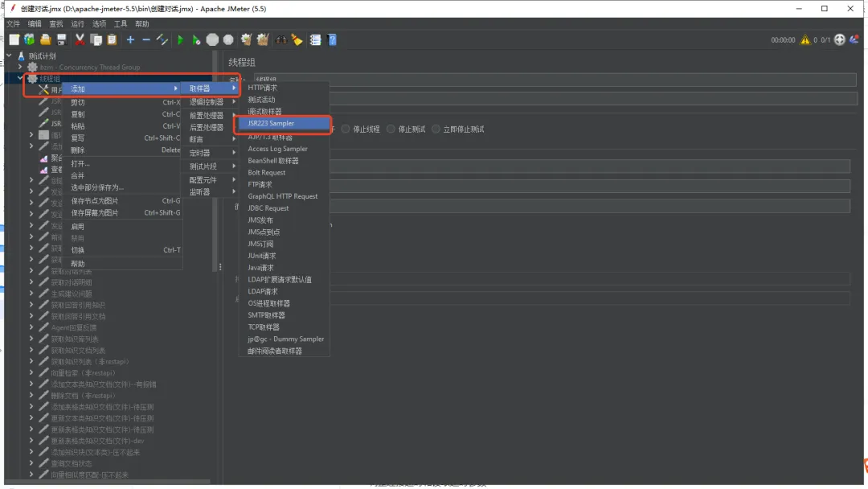Collapse the 测试计划 root tree node
This screenshot has width=868, height=489.
click(x=9, y=55)
